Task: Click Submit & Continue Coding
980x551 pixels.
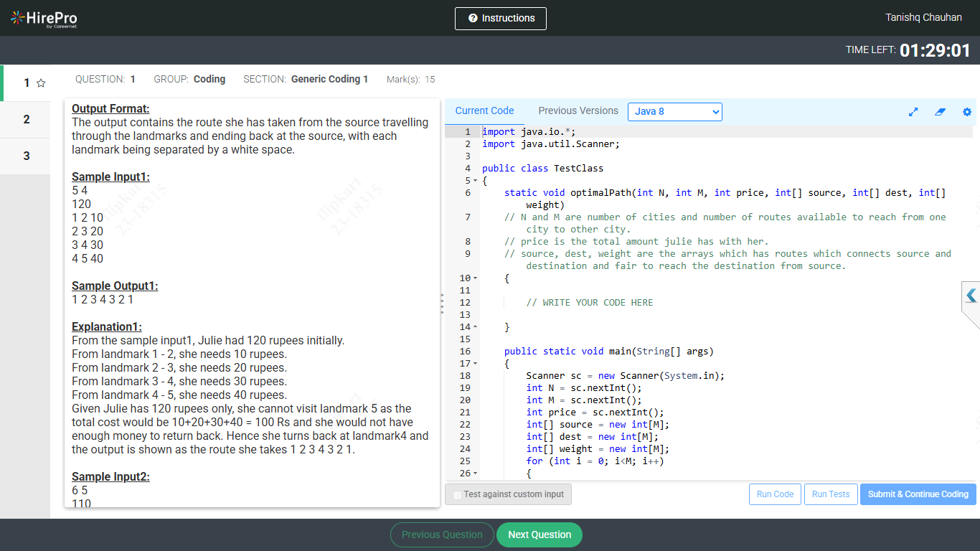Action: tap(918, 494)
